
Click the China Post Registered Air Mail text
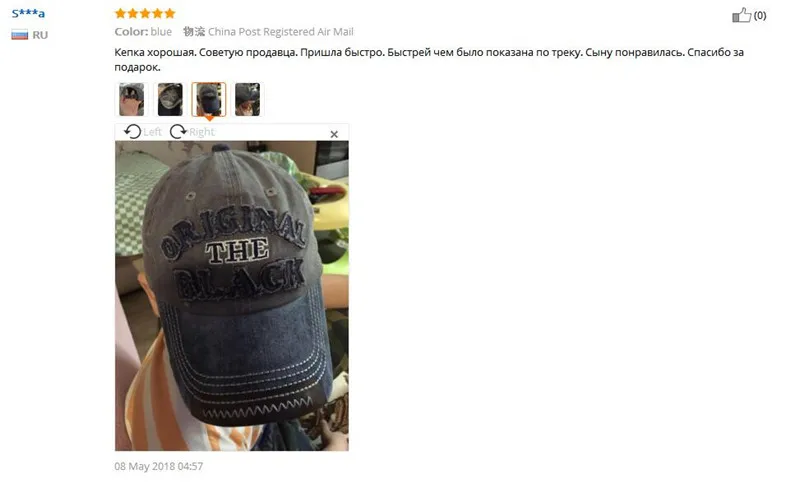tap(281, 32)
